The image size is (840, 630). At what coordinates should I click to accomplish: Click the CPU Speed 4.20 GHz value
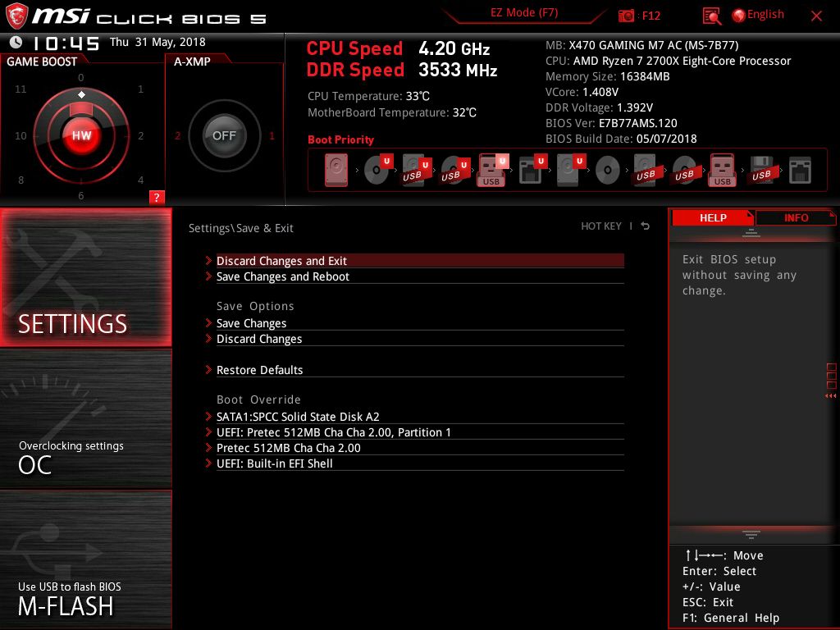[x=454, y=48]
